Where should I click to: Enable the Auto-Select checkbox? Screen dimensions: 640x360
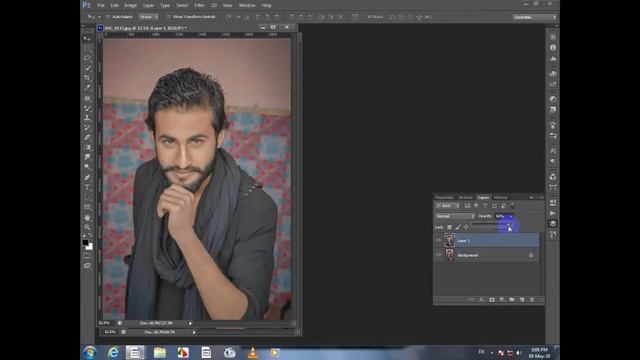coord(108,17)
